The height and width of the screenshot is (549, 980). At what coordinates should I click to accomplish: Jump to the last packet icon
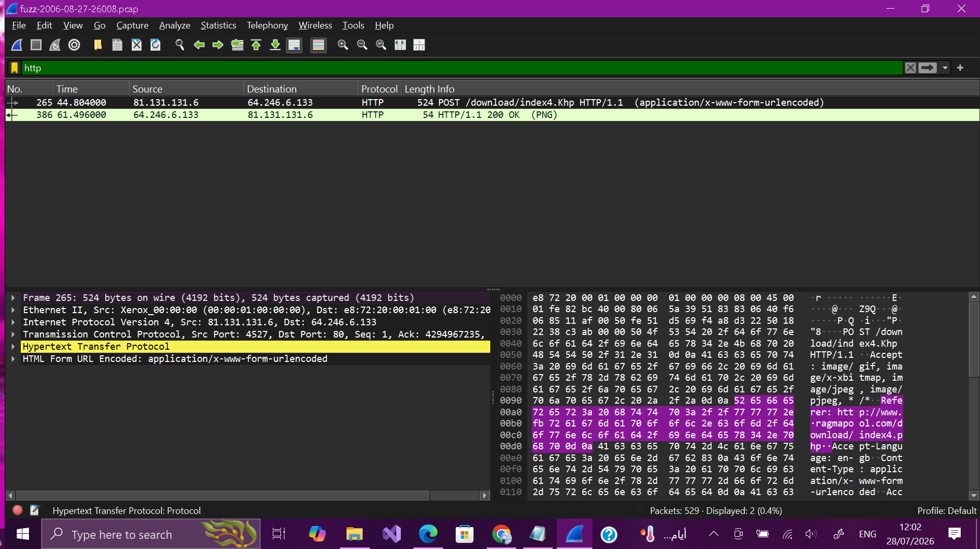point(275,45)
